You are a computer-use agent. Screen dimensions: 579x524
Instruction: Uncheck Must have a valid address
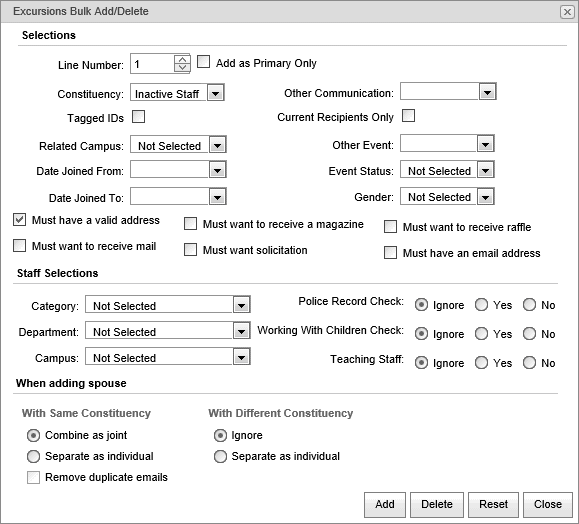(20, 219)
